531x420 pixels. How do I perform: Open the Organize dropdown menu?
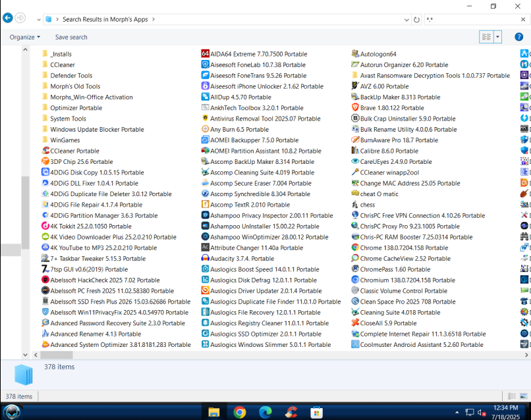[25, 38]
